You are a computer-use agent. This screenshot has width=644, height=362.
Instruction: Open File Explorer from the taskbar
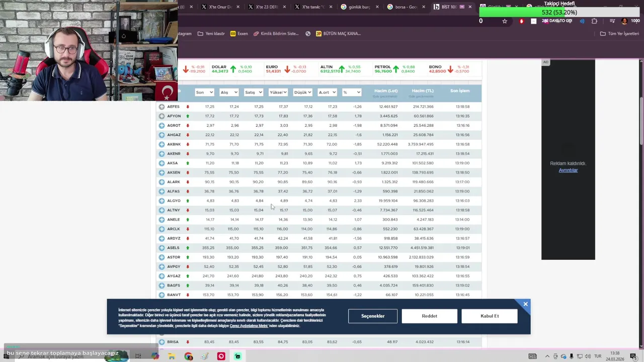click(172, 356)
